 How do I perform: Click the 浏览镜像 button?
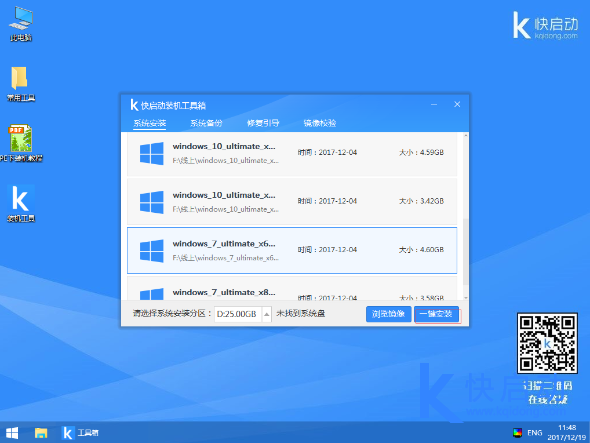388,314
